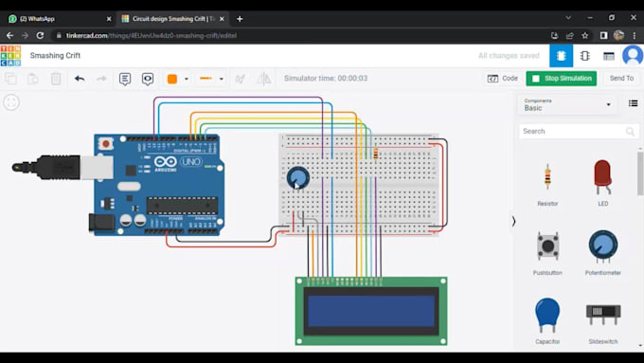Open wire color dropdown arrow
The height and width of the screenshot is (363, 644).
[x=186, y=79]
